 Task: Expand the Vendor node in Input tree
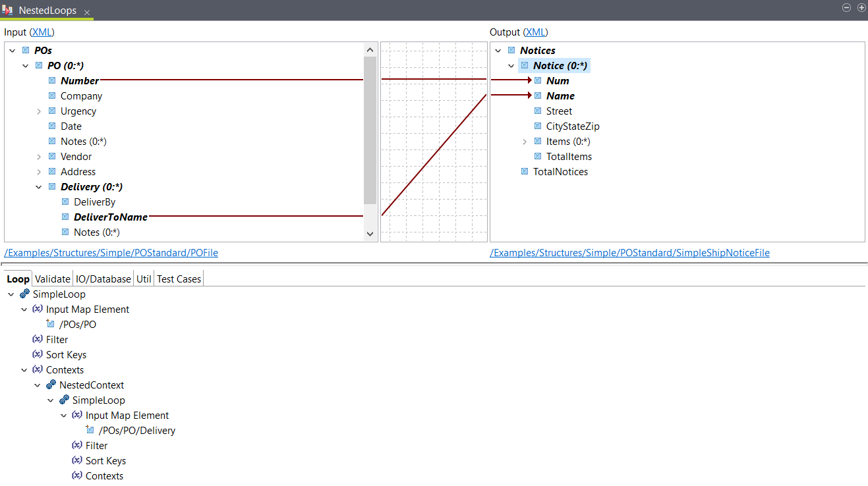(38, 156)
